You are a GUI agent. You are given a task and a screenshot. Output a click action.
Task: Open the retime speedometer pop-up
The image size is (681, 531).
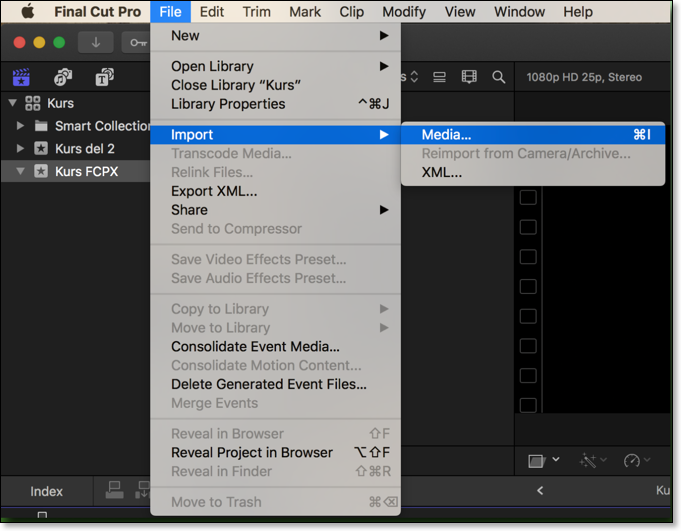pyautogui.click(x=637, y=460)
